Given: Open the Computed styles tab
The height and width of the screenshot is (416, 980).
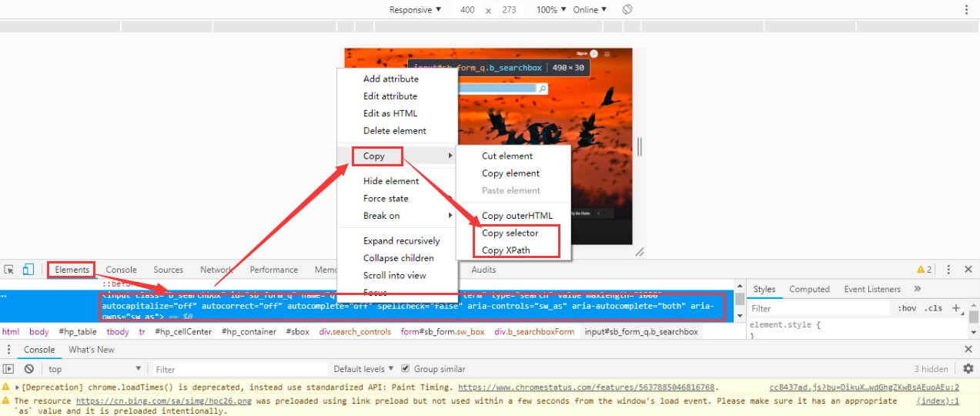Looking at the screenshot, I should (809, 289).
